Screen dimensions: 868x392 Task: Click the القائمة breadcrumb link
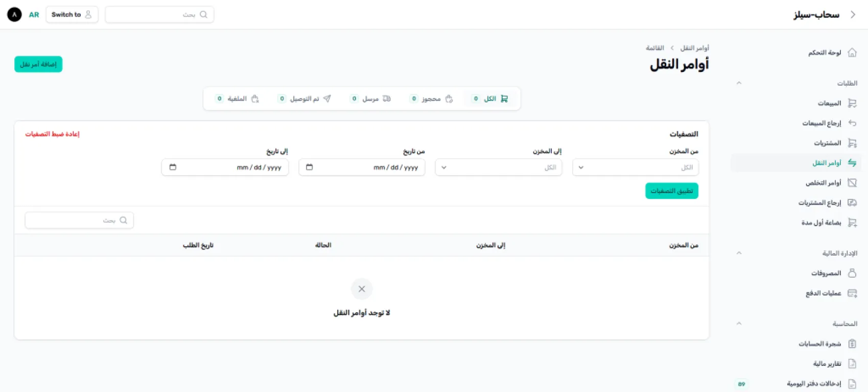655,48
